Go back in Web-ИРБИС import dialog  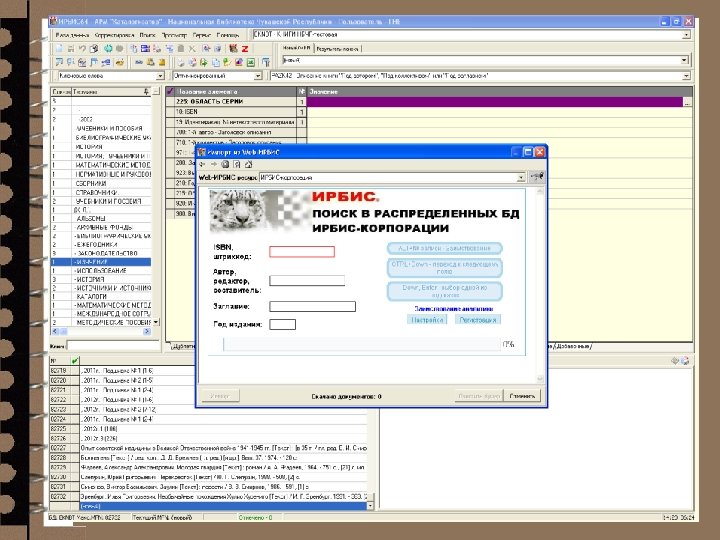[202, 164]
